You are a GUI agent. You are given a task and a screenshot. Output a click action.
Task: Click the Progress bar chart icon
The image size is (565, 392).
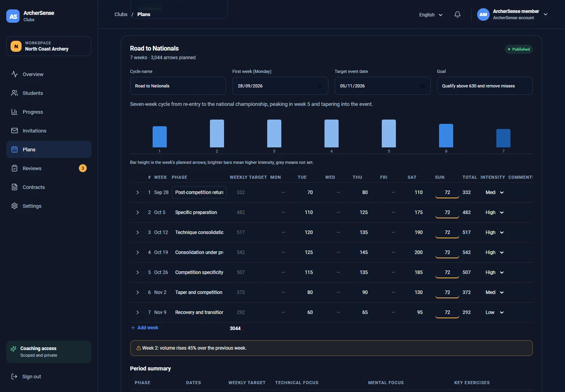click(15, 112)
